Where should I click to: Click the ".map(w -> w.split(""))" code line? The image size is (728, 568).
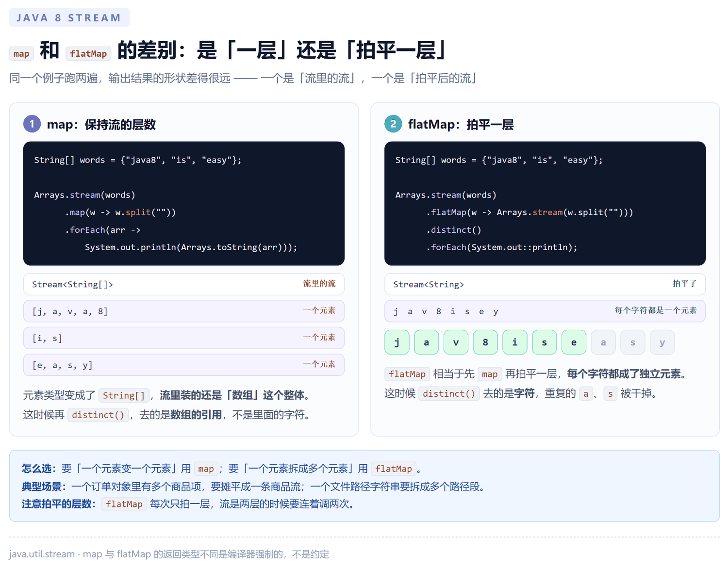pyautogui.click(x=120, y=212)
